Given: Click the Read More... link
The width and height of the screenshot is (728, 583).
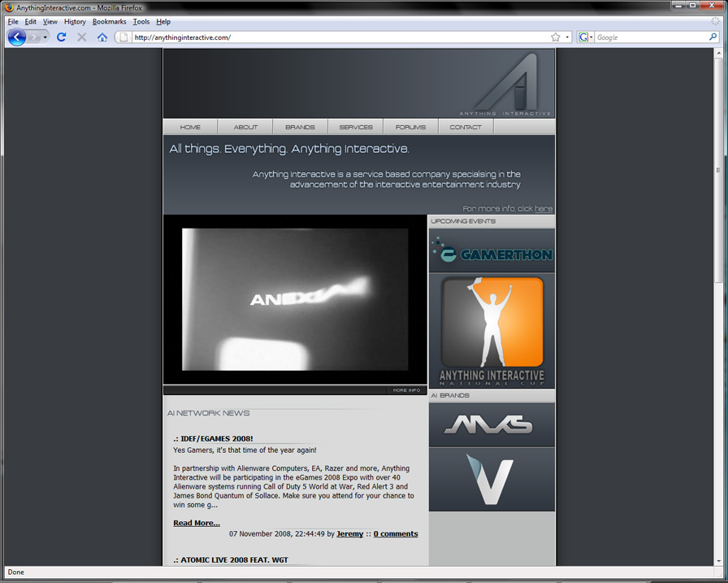Looking at the screenshot, I should pos(197,523).
